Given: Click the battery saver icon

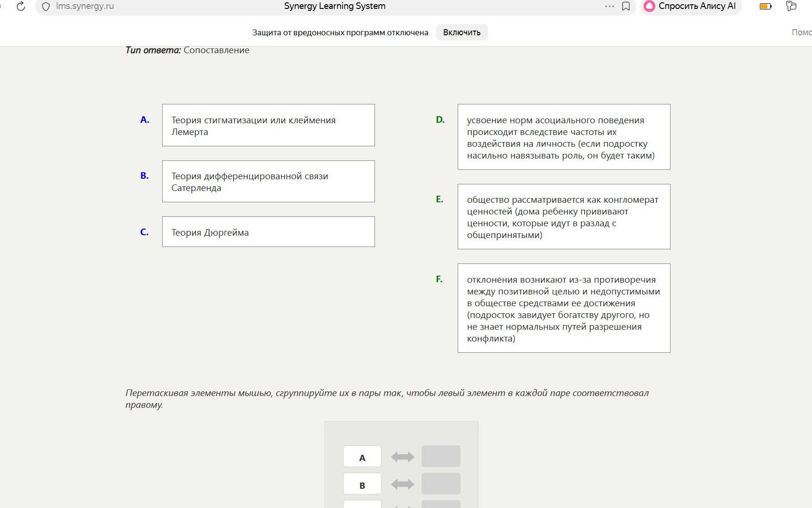Looking at the screenshot, I should click(x=765, y=6).
